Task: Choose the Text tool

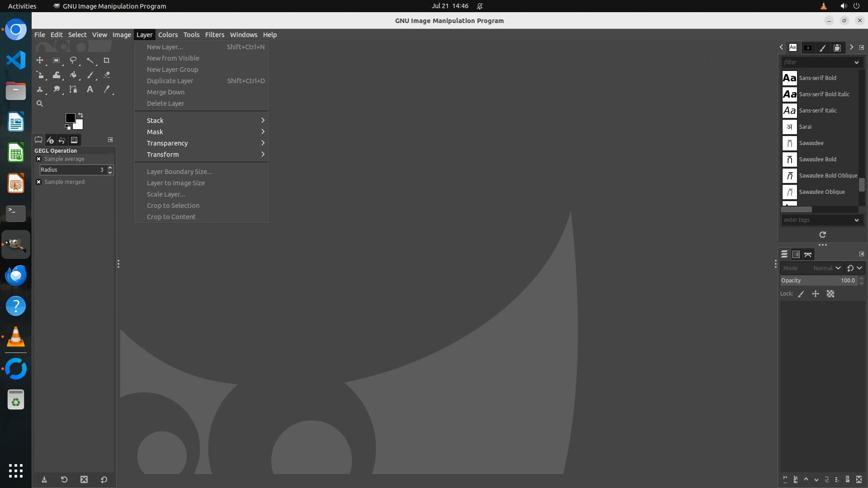Action: click(x=90, y=89)
